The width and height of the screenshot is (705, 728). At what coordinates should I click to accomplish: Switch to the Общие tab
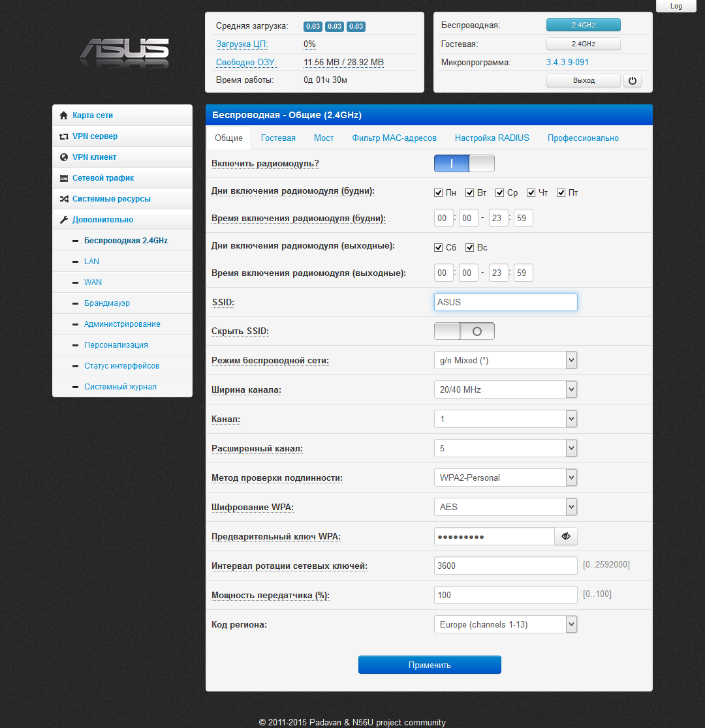coord(228,138)
